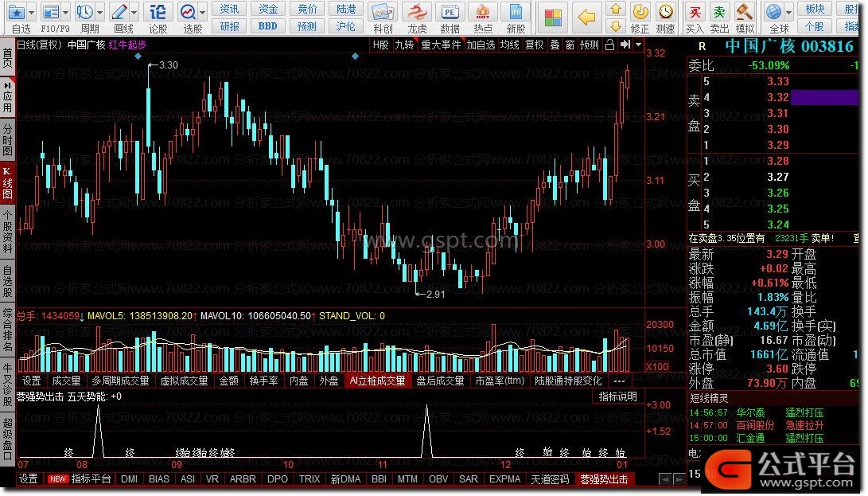Click the buy-2 price 3.27
868x496 pixels.
pos(778,178)
